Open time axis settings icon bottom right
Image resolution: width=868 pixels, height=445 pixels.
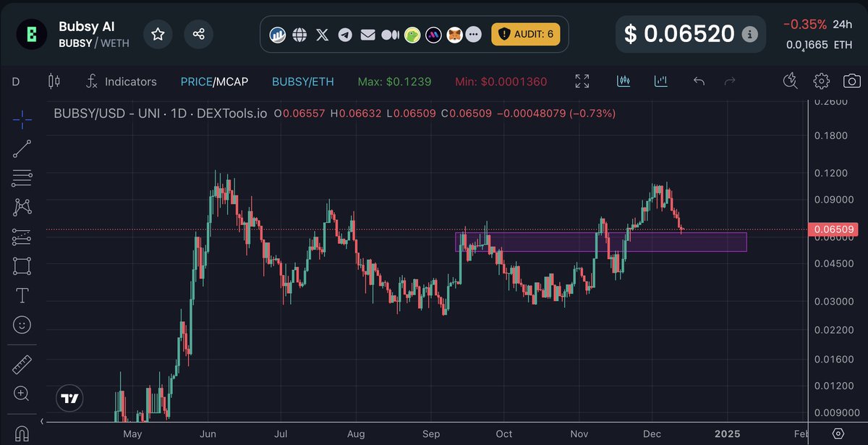click(838, 433)
